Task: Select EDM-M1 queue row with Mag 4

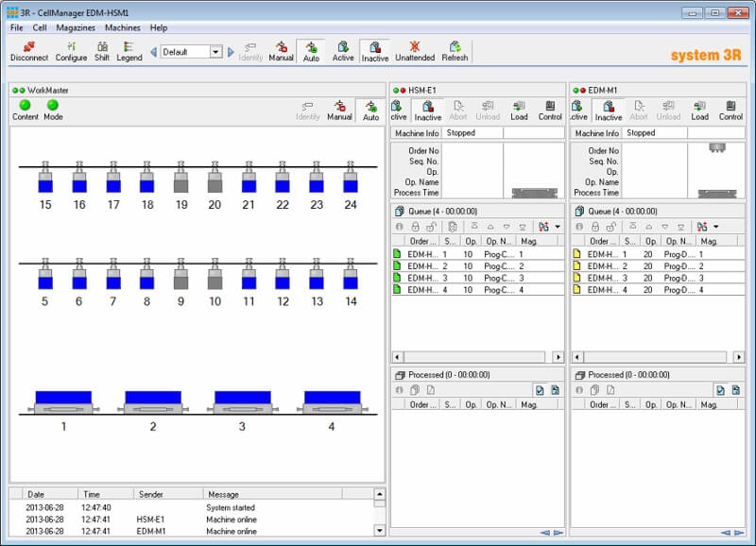Action: tap(658, 290)
